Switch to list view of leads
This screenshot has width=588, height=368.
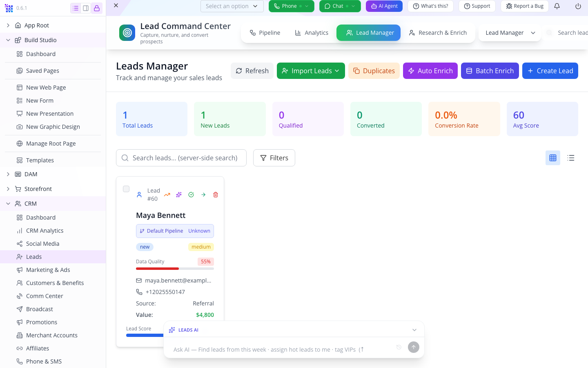[x=571, y=158]
